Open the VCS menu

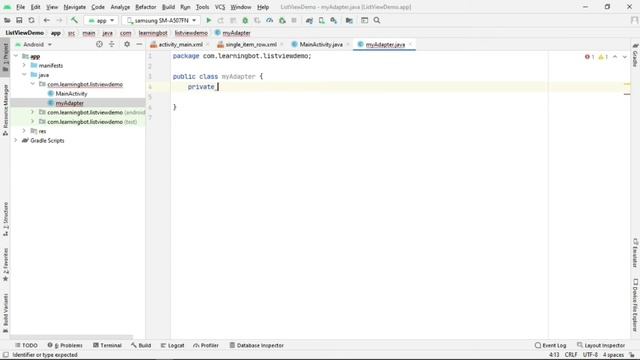(x=220, y=7)
